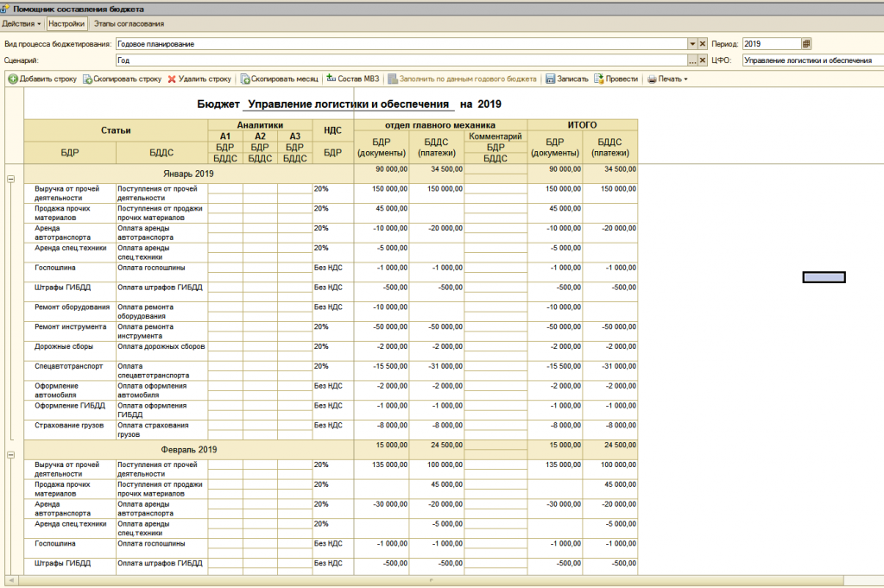The height and width of the screenshot is (588, 884).
Task: Click the Период input field with 2019
Action: tap(771, 43)
